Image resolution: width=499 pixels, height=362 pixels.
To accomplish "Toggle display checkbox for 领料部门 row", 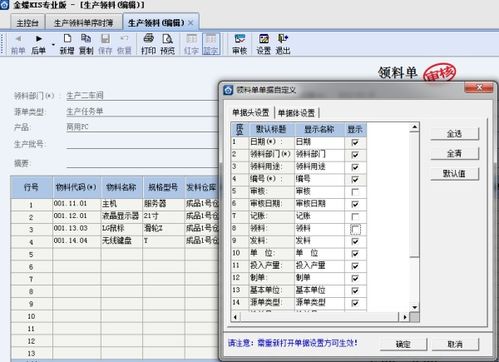I will [355, 155].
